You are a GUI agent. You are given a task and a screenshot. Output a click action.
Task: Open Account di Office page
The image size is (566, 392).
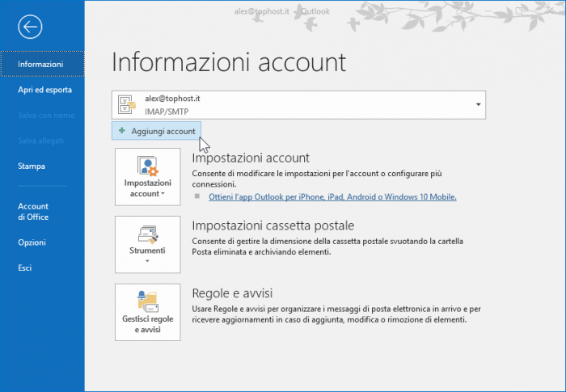pyautogui.click(x=33, y=212)
